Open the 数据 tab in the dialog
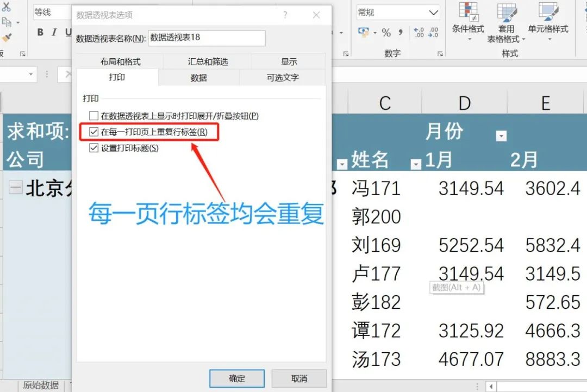Viewport: 587px width, 392px height. (199, 77)
